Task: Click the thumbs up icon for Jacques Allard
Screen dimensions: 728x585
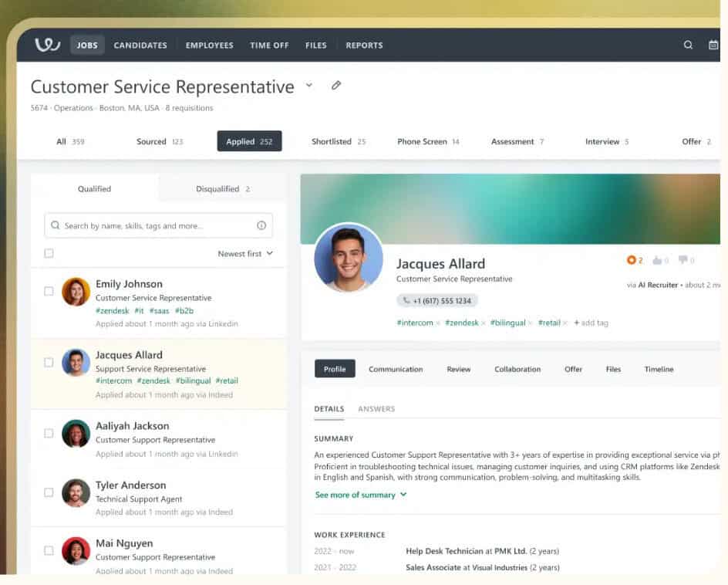Action: point(657,261)
